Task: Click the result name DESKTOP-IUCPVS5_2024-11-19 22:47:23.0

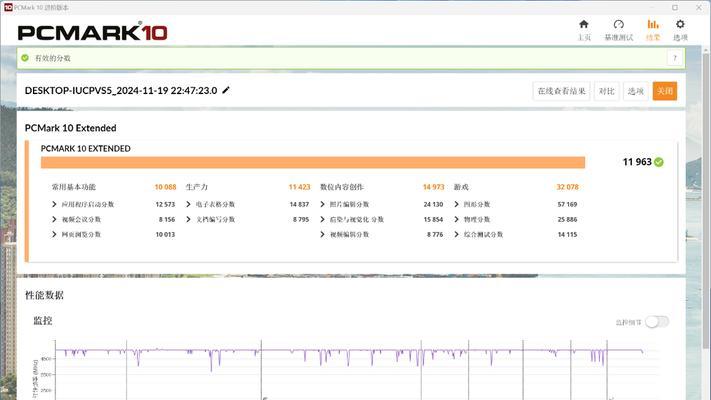Action: [121, 91]
